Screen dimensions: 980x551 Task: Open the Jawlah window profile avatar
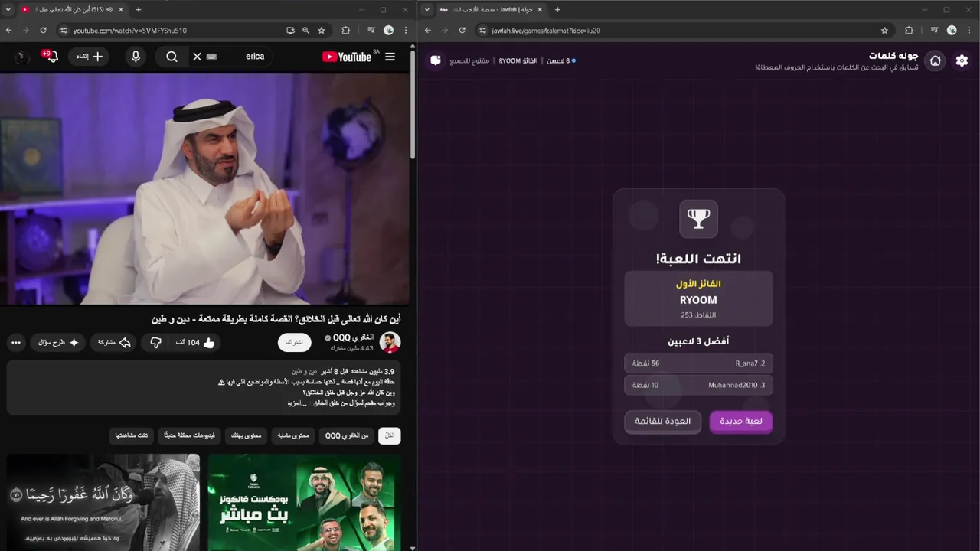point(952,31)
